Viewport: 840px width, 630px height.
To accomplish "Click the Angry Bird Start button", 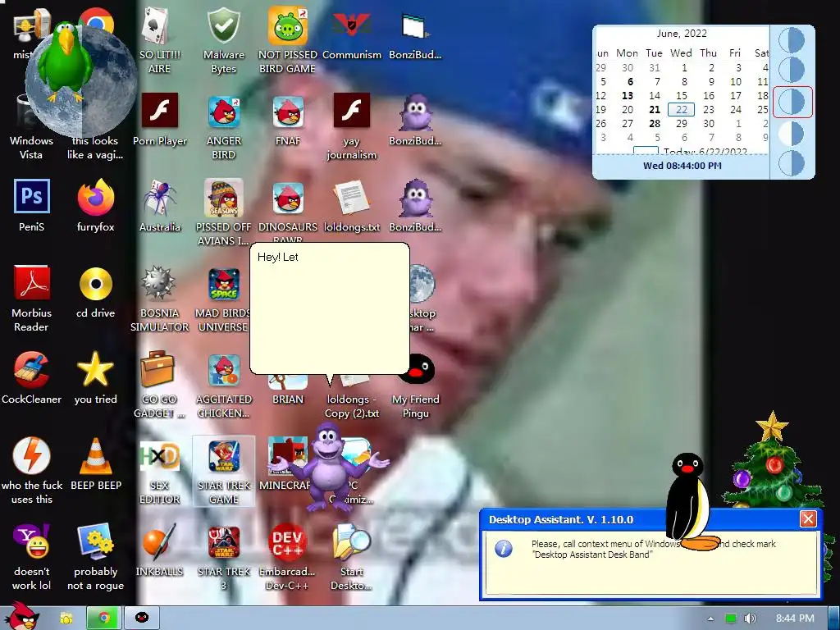I will [21, 616].
